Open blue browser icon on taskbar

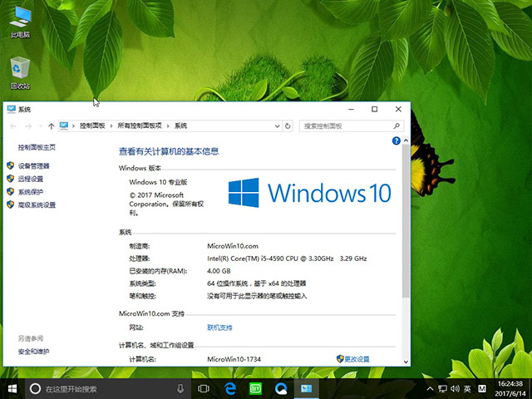click(x=281, y=389)
